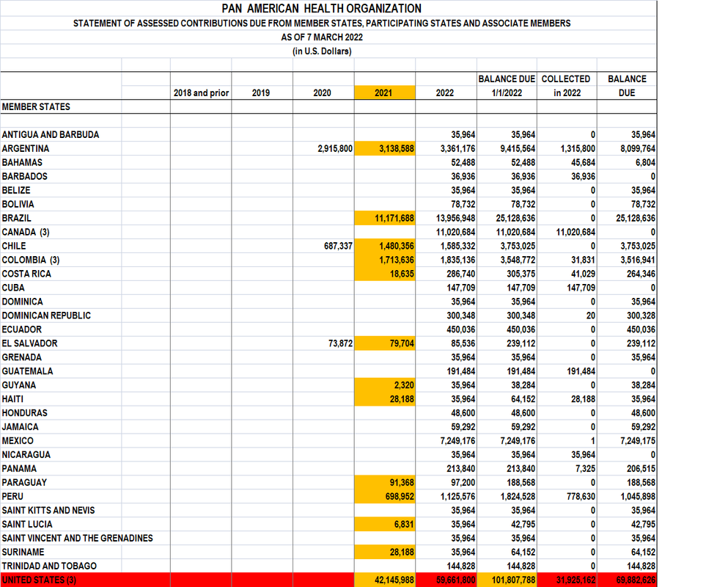This screenshot has width=728, height=587.
Task: Select the BELIZE row label
Action: (x=16, y=191)
